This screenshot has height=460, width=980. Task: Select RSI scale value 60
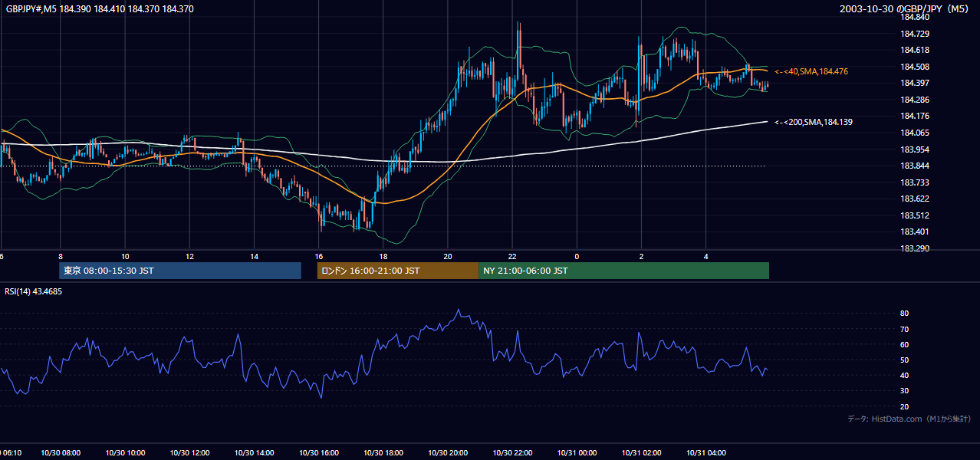[x=904, y=344]
